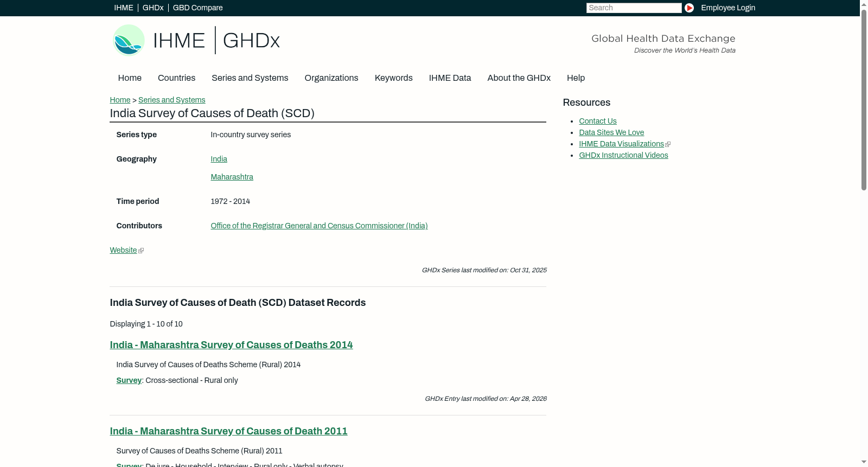Viewport: 868px width, 467px height.
Task: Open the Keywords menu
Action: pyautogui.click(x=394, y=78)
